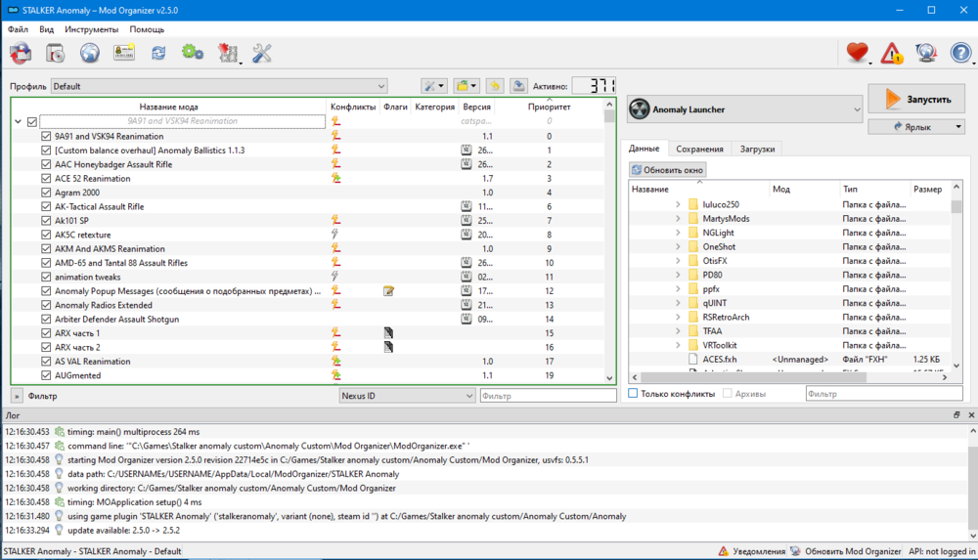Click the Обновить окно button
Screen dimensions: 978x560
coord(668,170)
